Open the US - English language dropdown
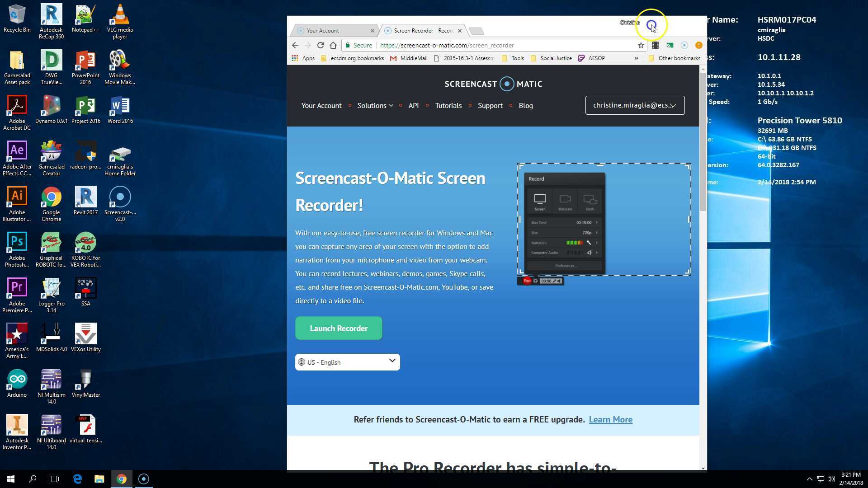Screen dimensions: 868x488 [x=347, y=362]
